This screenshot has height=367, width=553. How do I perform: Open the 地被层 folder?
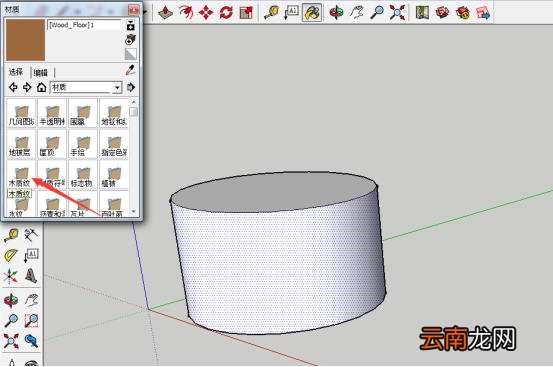click(21, 145)
